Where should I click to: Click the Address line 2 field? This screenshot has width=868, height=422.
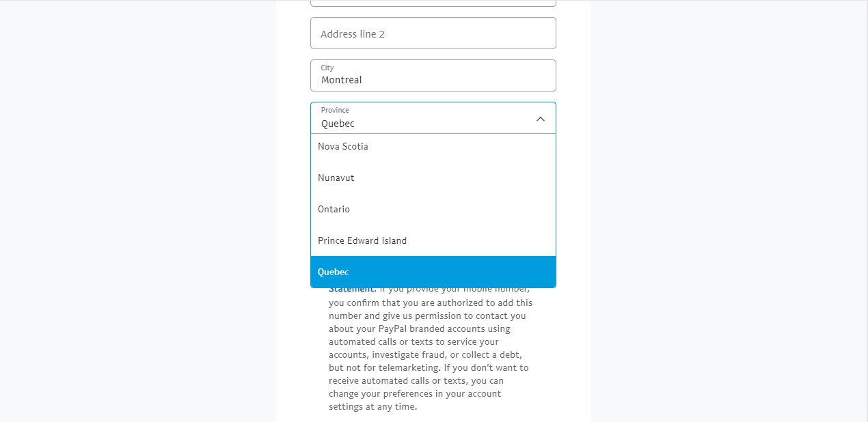pyautogui.click(x=433, y=33)
